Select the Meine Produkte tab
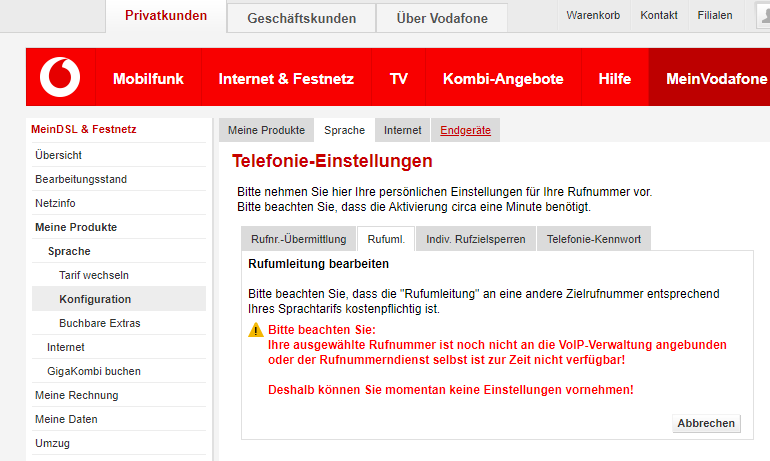 coord(266,130)
